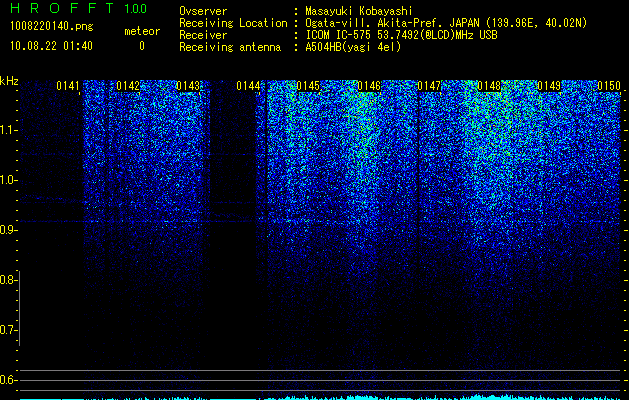Click the observer name Masayuki Kobayashi
The height and width of the screenshot is (400, 629).
click(359, 11)
